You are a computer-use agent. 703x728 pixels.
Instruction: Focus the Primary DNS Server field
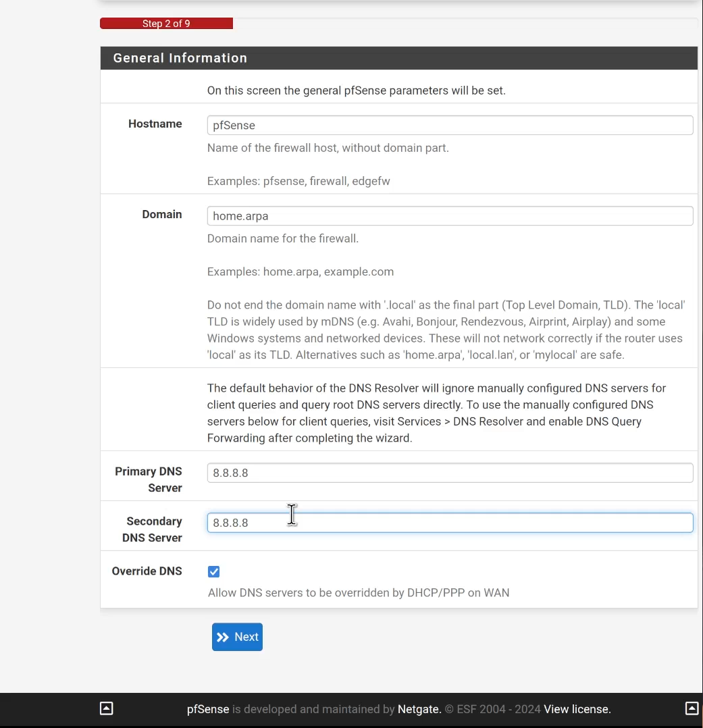tap(450, 473)
